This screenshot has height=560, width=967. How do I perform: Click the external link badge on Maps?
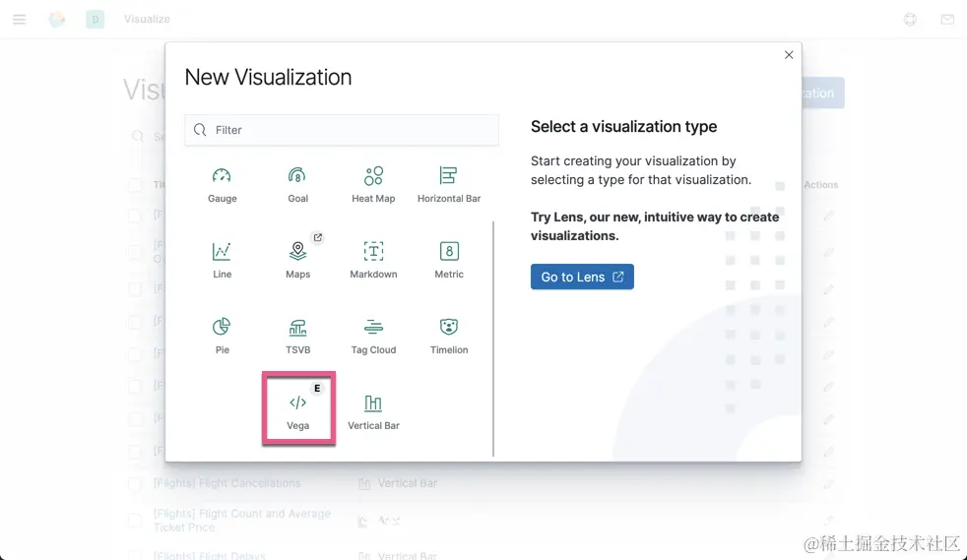[x=318, y=238]
